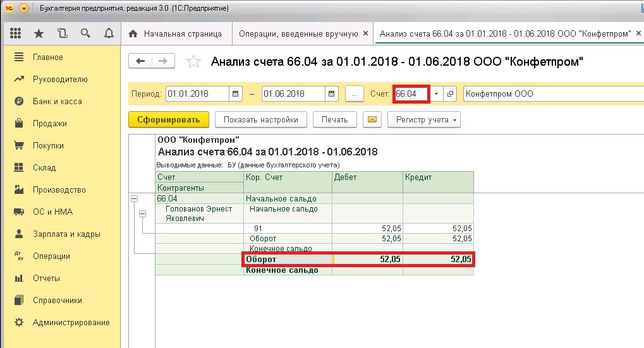Switch to Начальная страница tab
Screen dimensions: 644x348
click(x=176, y=33)
